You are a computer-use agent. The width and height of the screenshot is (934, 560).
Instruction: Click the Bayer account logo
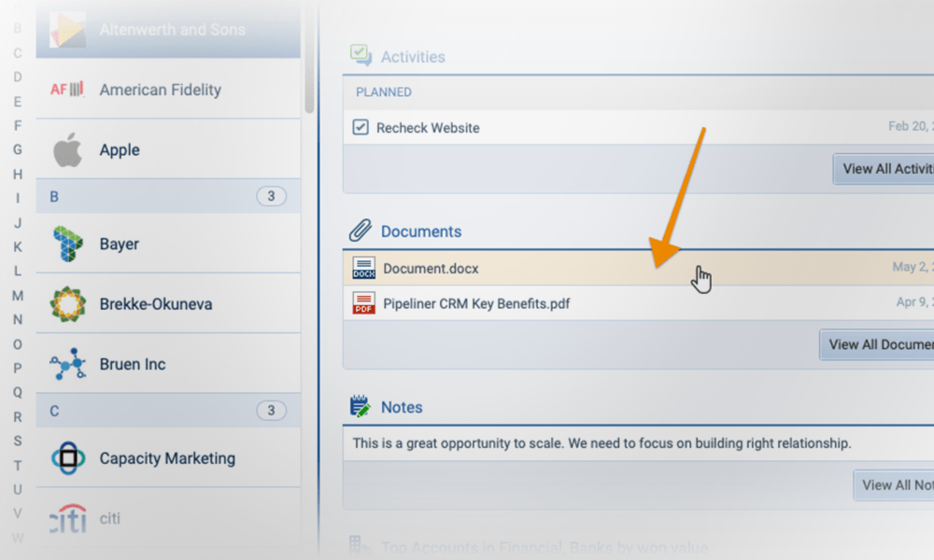(x=67, y=244)
